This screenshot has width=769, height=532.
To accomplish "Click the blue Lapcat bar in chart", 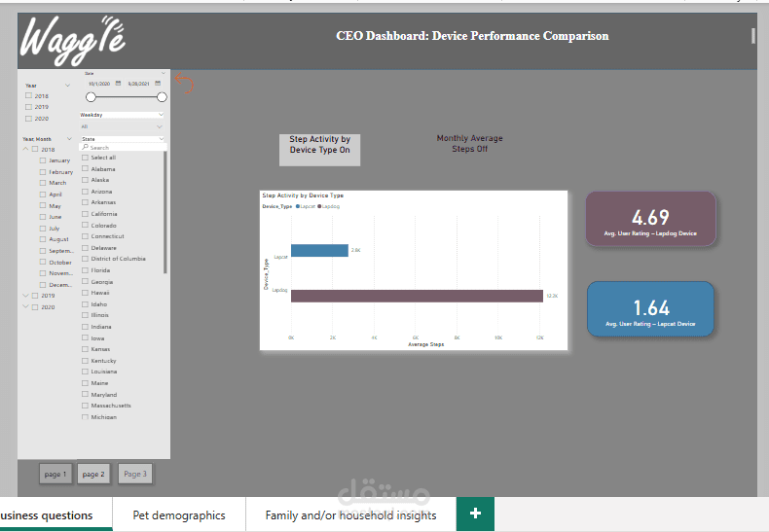I will coord(319,250).
